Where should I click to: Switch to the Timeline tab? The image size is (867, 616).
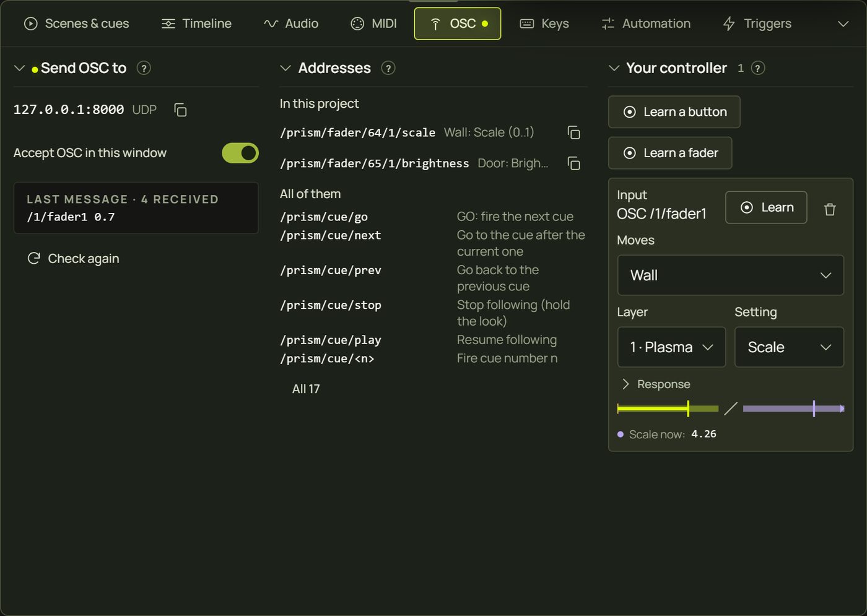(196, 24)
